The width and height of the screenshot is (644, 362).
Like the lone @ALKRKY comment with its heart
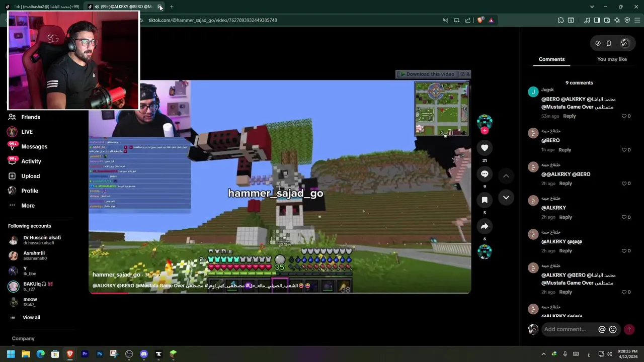click(x=624, y=217)
